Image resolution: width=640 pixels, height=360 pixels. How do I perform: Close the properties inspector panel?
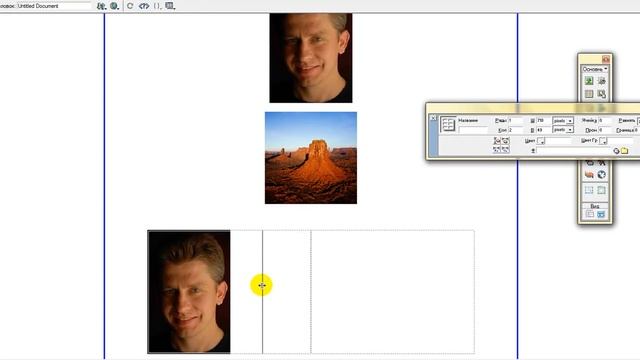coord(433,118)
